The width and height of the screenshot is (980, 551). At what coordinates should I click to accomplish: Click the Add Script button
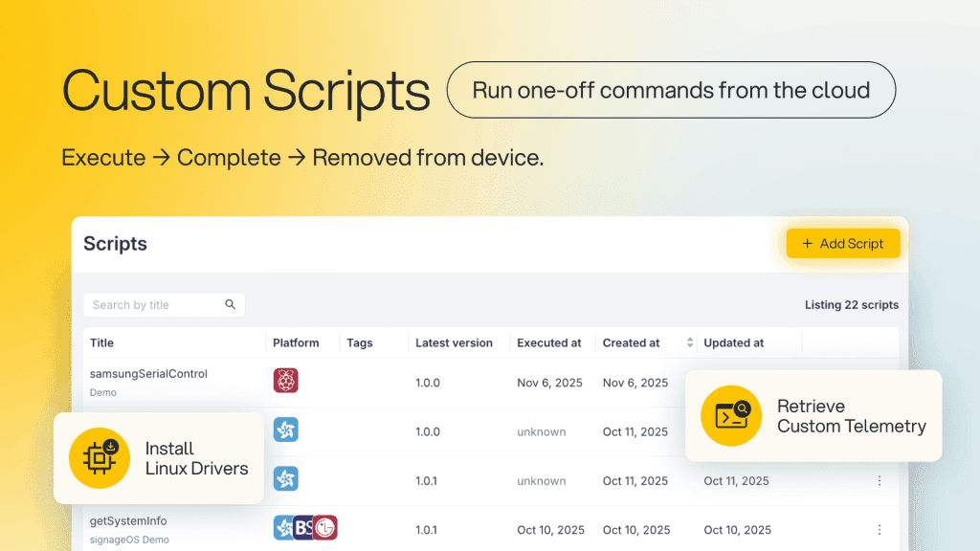coord(843,244)
